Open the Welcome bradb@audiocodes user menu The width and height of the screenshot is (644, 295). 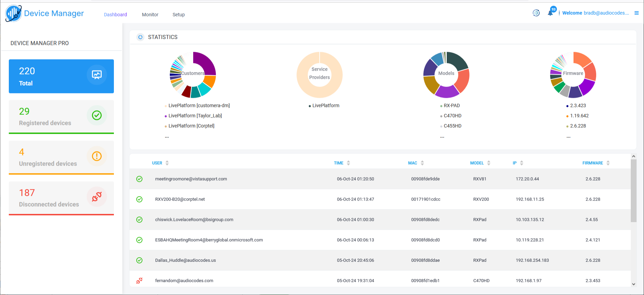tap(596, 13)
